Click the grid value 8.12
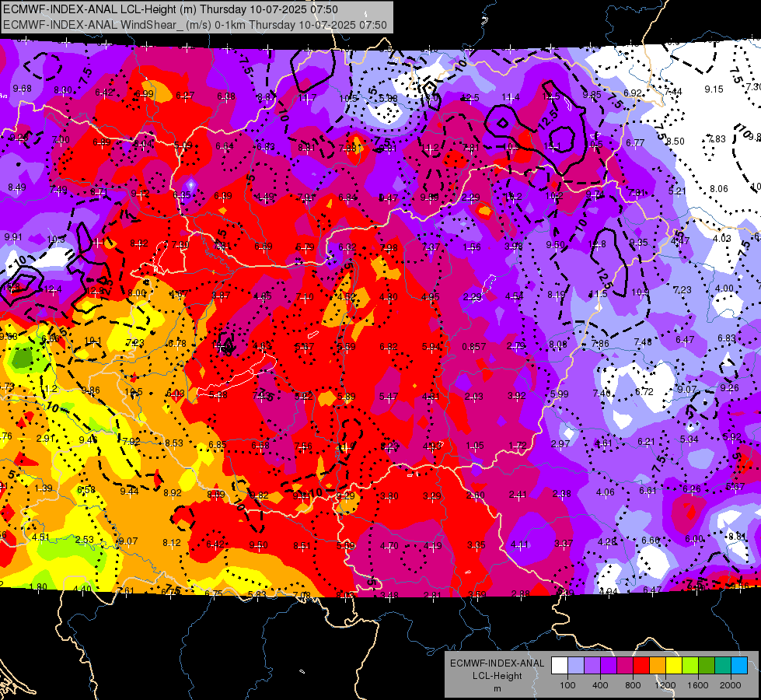Screen dimensions: 761x700 point(172,543)
